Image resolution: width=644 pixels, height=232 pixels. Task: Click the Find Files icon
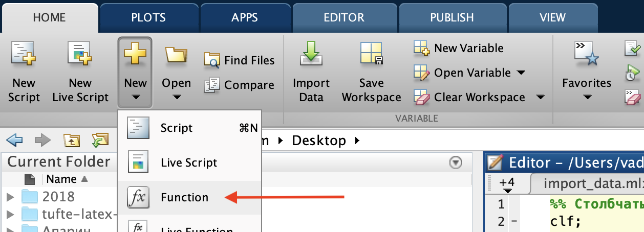click(211, 60)
